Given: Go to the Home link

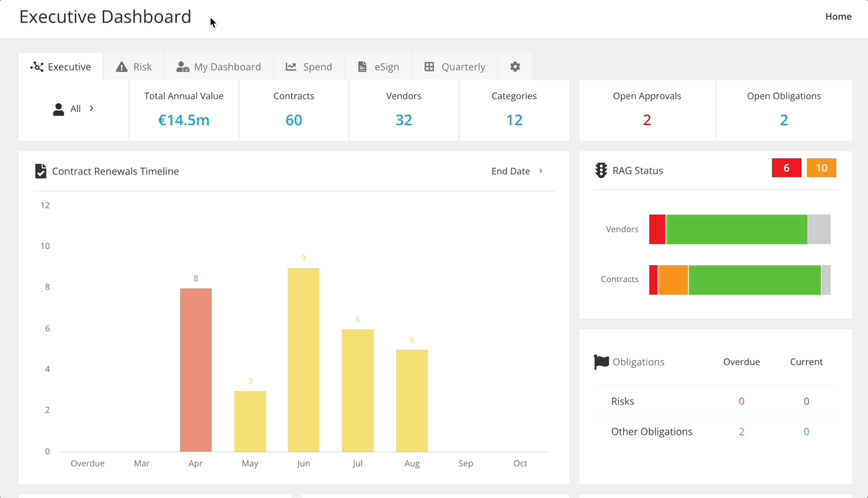Looking at the screenshot, I should point(838,16).
